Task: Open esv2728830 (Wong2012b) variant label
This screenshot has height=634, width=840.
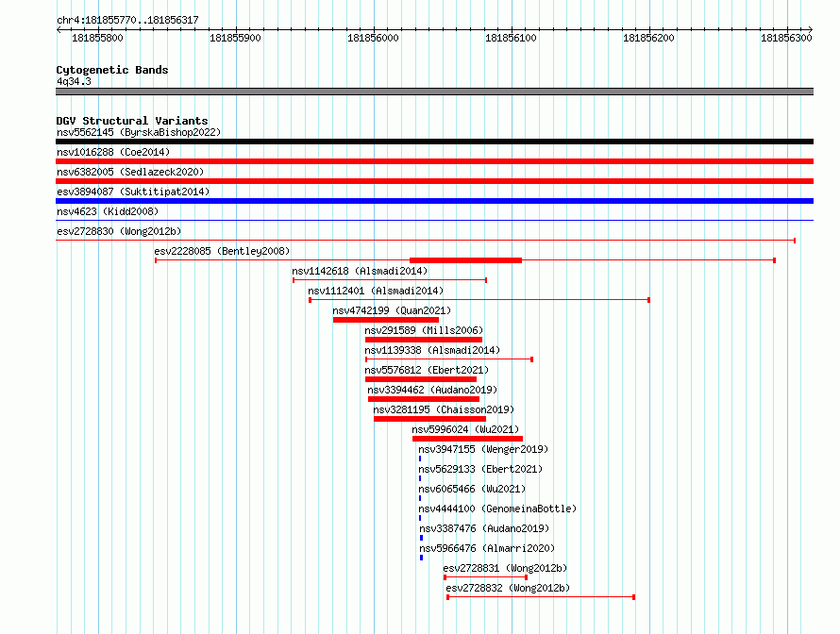Action: pos(119,231)
